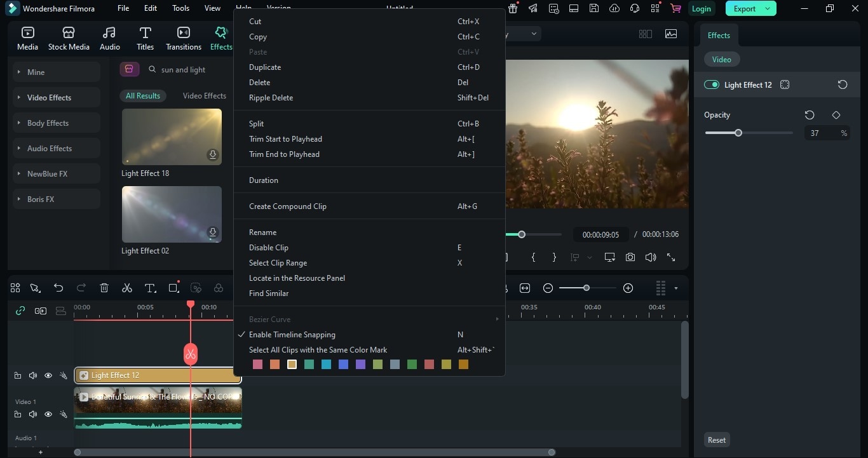Click the delete trash icon in timeline toolbar
This screenshot has height=458, width=868.
pos(104,288)
